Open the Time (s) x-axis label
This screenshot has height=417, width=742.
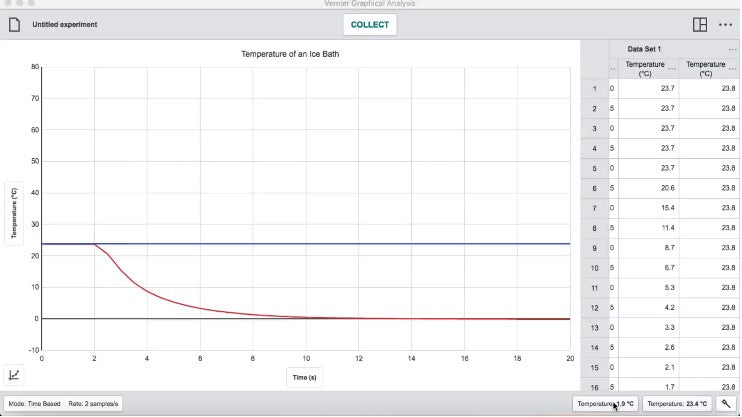[304, 377]
